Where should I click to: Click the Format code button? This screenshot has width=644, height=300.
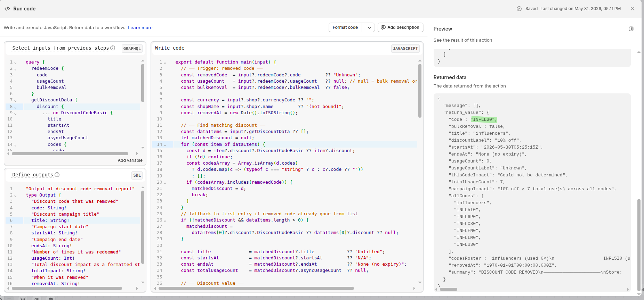tap(345, 27)
